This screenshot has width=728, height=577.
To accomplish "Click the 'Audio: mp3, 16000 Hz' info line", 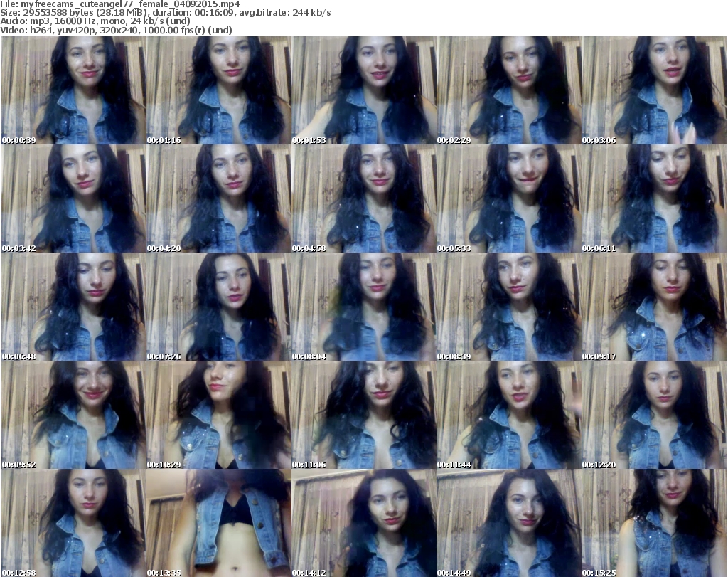I will (x=95, y=21).
